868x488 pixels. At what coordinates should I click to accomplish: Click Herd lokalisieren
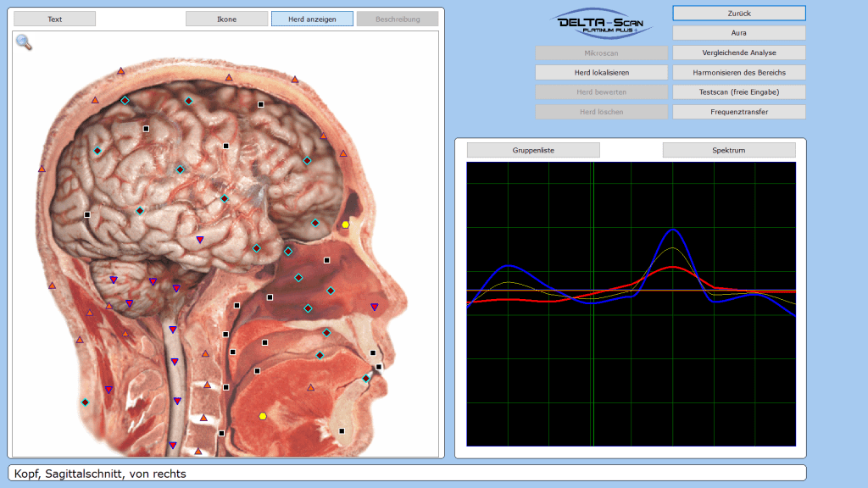tap(601, 73)
